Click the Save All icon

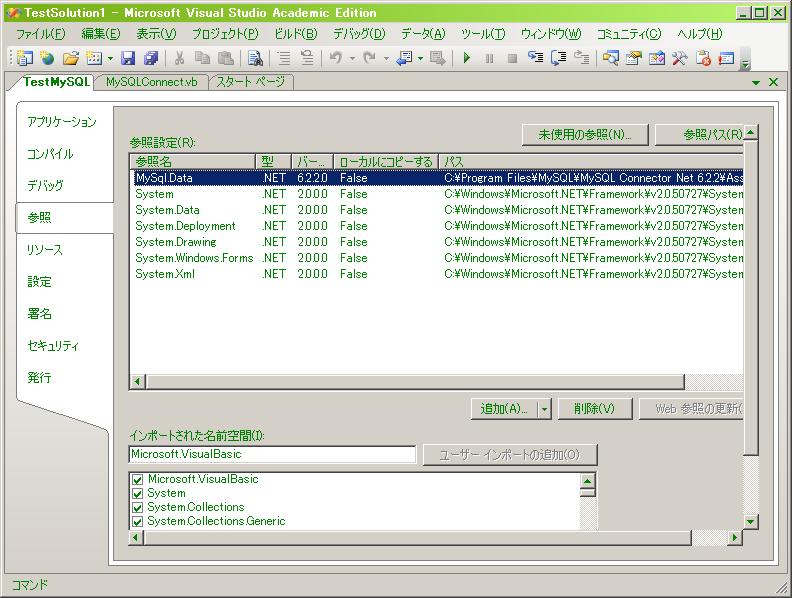point(151,58)
